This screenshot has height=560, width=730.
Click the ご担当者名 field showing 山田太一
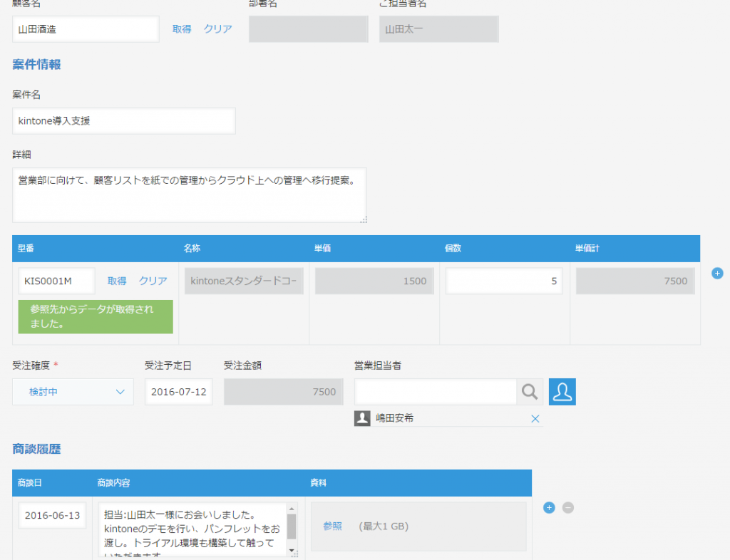tap(439, 28)
